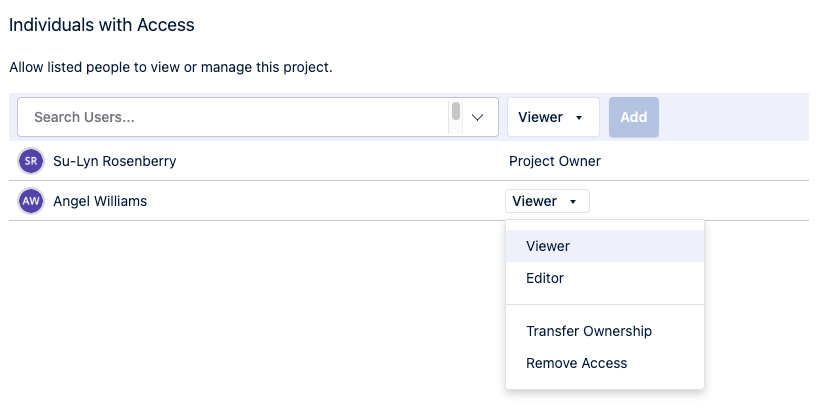The image size is (819, 410).
Task: Click the AW avatar icon
Action: [x=31, y=201]
